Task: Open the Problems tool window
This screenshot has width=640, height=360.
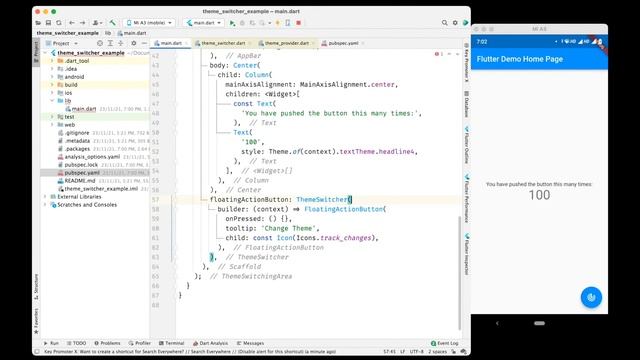Action: 107,343
